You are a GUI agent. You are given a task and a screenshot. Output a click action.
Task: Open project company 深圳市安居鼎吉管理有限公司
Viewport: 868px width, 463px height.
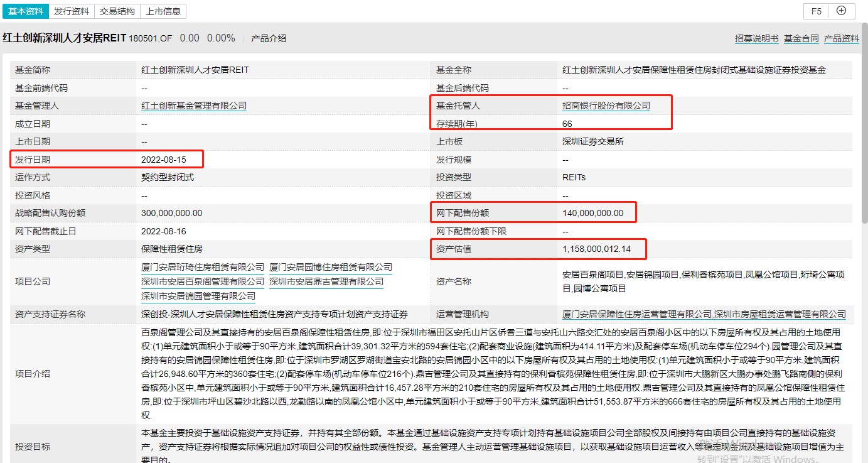[x=326, y=281]
